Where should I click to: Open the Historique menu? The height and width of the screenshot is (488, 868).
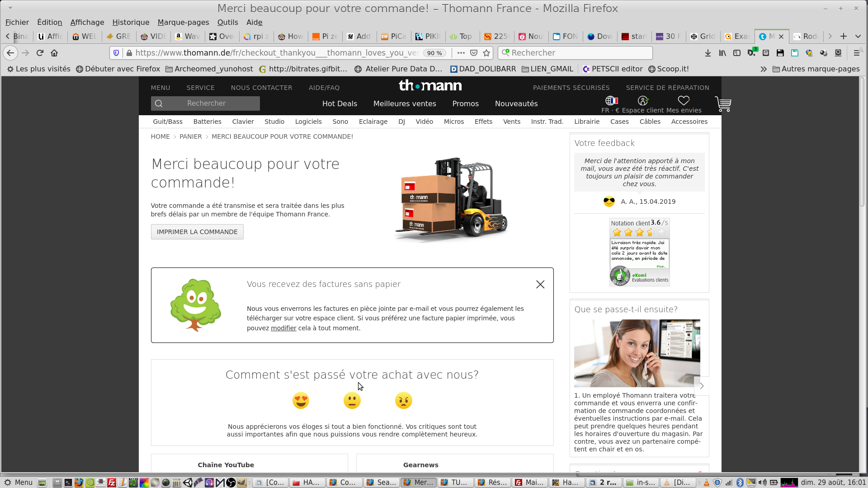pyautogui.click(x=131, y=22)
